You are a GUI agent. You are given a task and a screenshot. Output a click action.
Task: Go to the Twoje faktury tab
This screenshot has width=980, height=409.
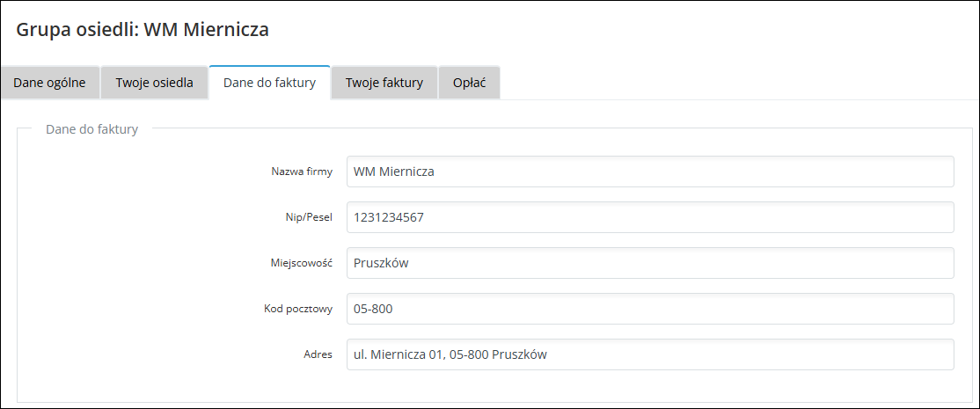coord(384,83)
